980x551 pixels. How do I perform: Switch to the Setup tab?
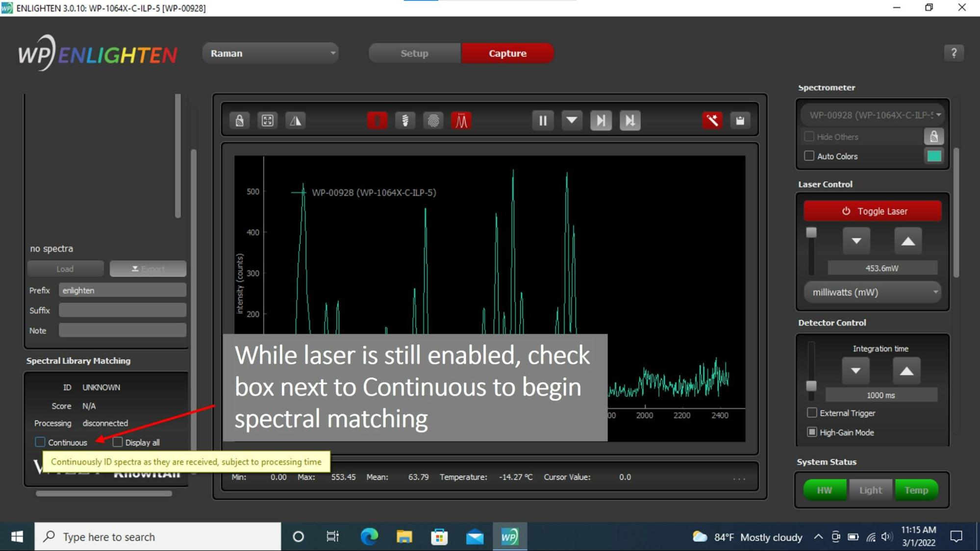(414, 53)
